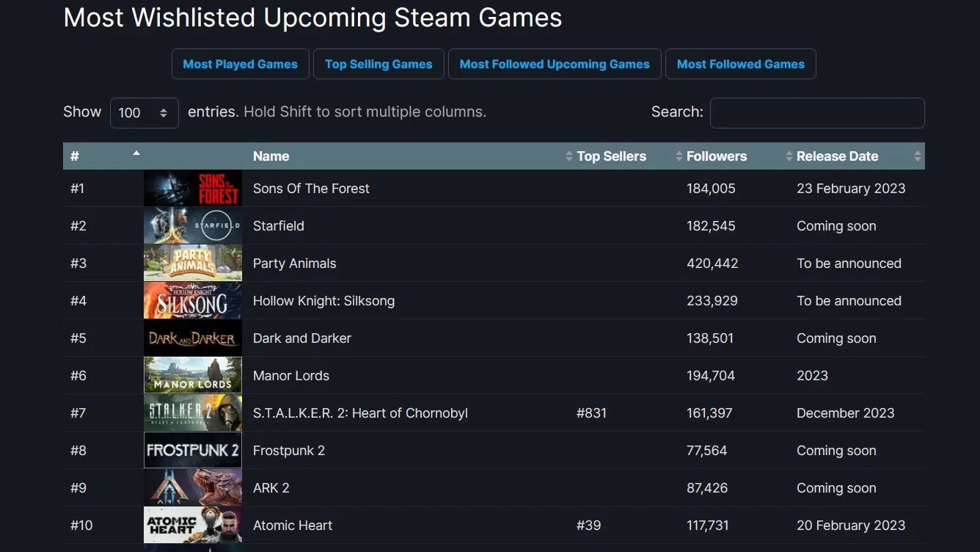
Task: Open Sons Of The Forest thumbnail
Action: click(193, 188)
